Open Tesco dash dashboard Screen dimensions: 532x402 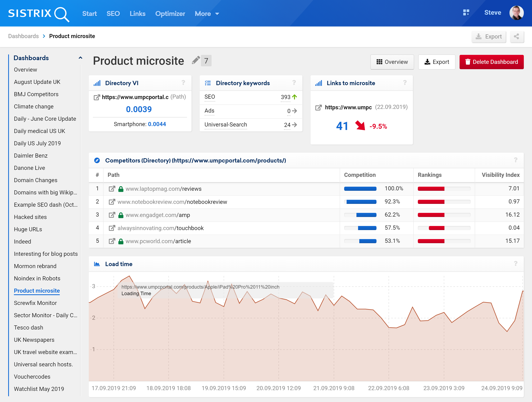click(29, 328)
